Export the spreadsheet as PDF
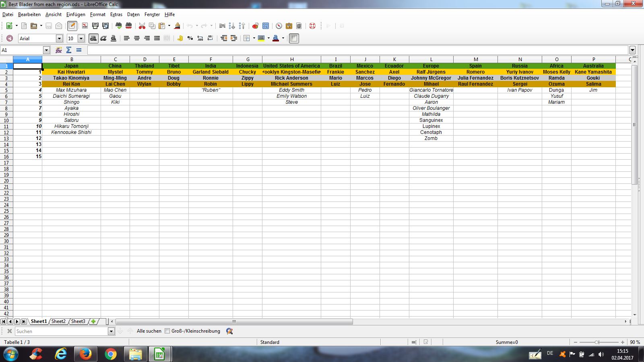Viewport: 644px width, 362px height. 85,26
